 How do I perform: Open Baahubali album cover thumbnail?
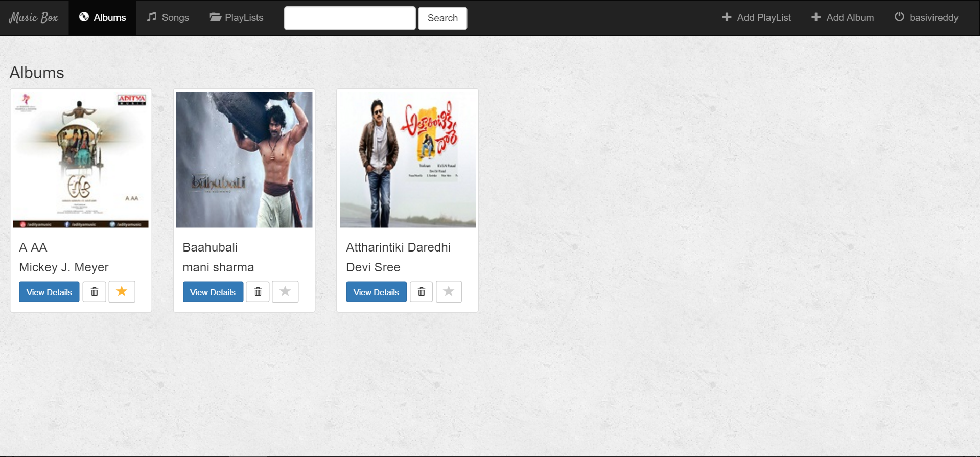(x=244, y=159)
